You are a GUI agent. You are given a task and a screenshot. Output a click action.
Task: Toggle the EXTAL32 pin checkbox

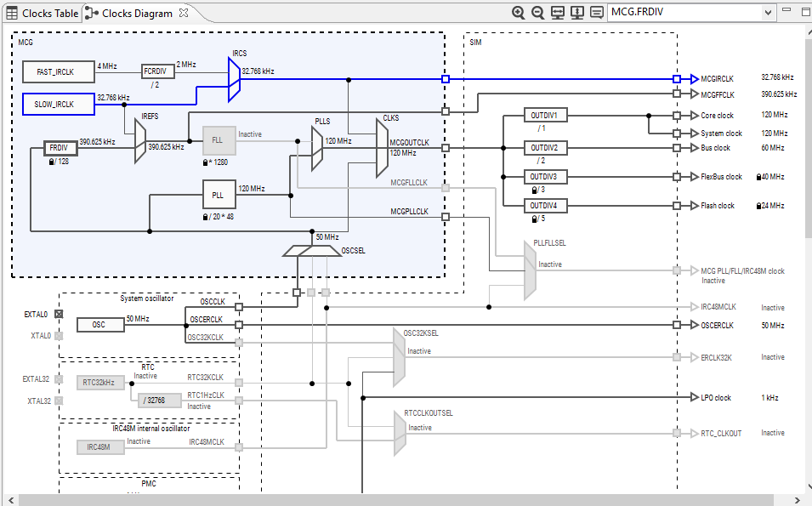[x=59, y=379]
